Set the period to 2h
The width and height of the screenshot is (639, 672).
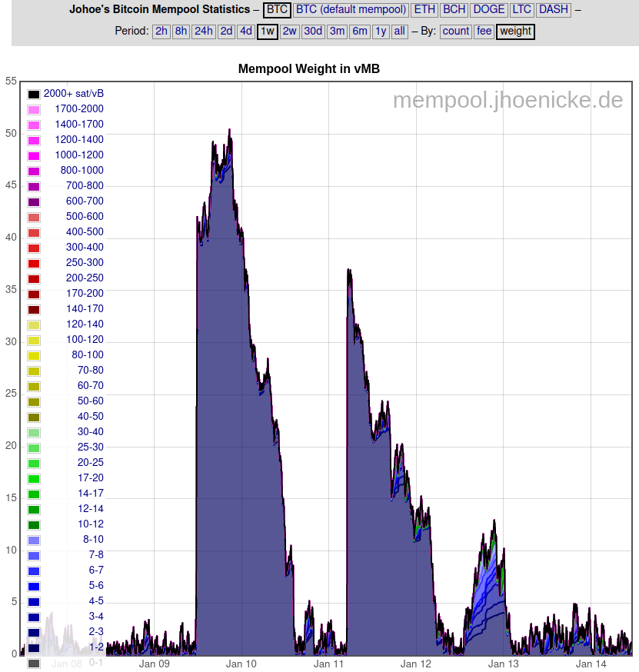point(161,32)
